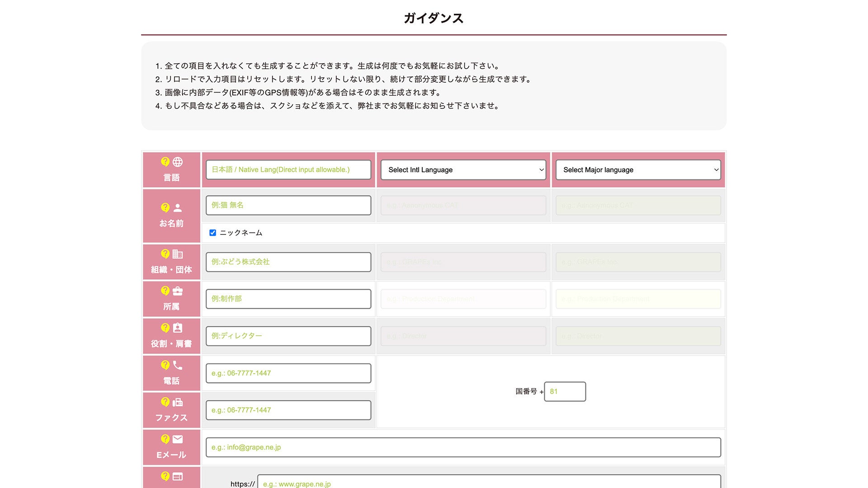Click the web page icon in URL row
The image size is (868, 488).
pos(178,476)
